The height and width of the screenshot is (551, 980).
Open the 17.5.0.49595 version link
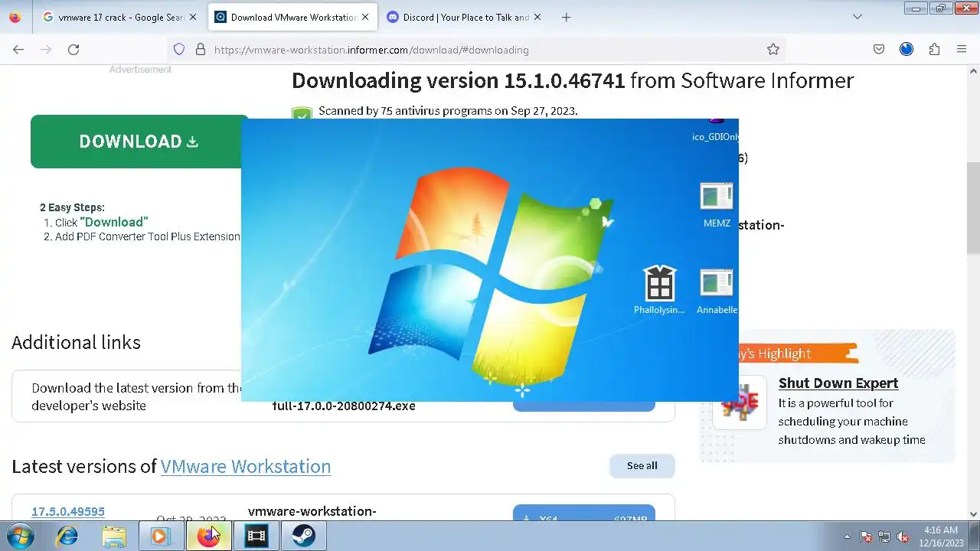point(68,511)
